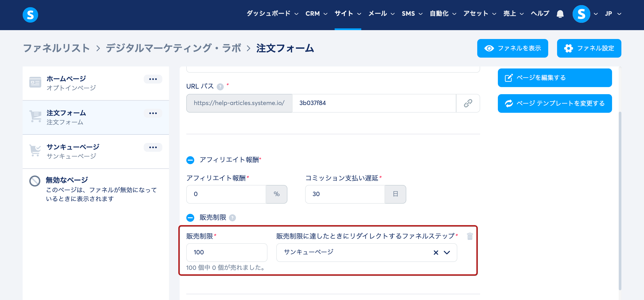Go to デジタルマーケティング・ラボ breadcrumb
Image resolution: width=644 pixels, height=300 pixels.
[173, 48]
